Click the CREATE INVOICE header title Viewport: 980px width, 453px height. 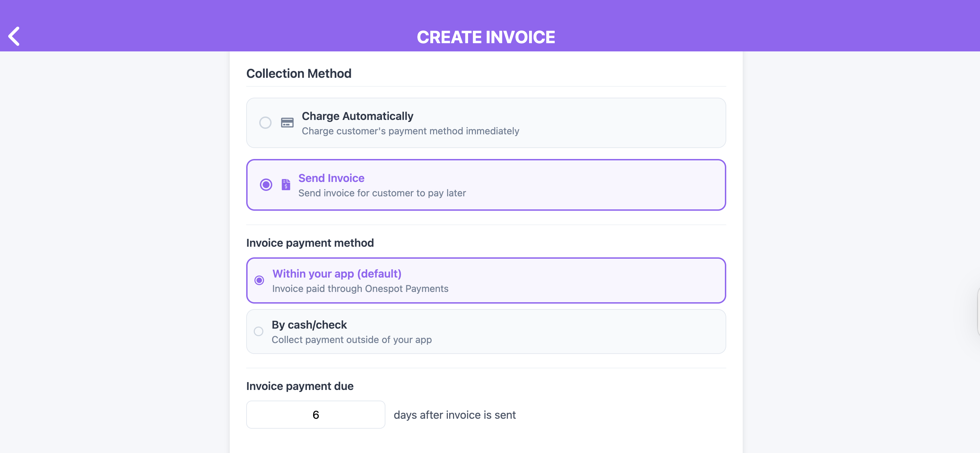486,37
